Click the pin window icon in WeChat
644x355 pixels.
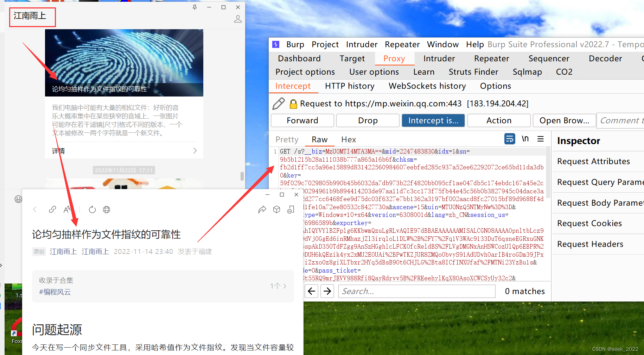coord(195,7)
